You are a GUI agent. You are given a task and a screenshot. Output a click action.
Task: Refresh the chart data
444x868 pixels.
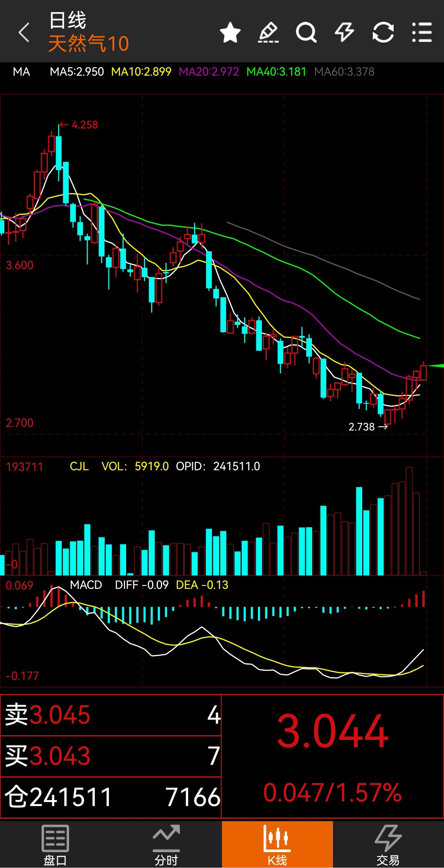pyautogui.click(x=383, y=32)
